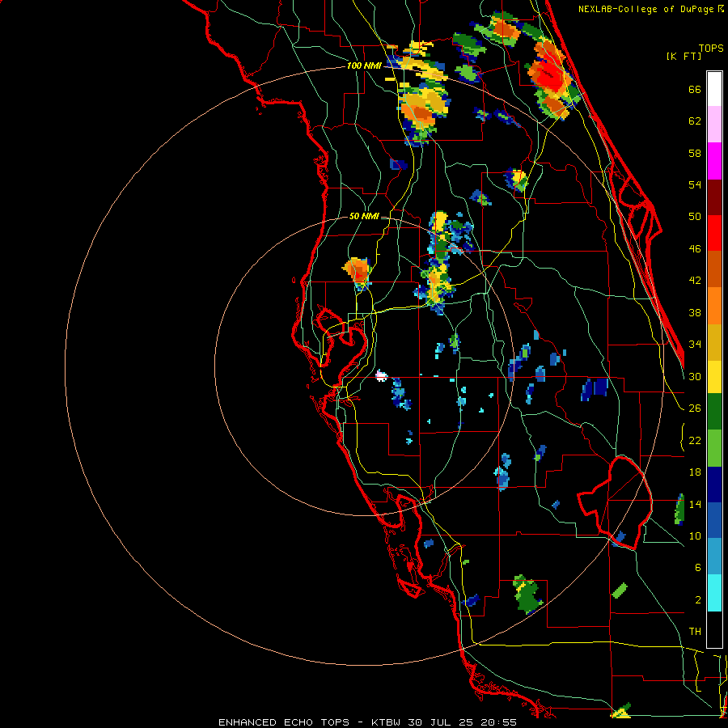The width and height of the screenshot is (728, 728).
Task: Click the "NEXLAB-College of DuPage" credit text
Action: pyautogui.click(x=645, y=9)
